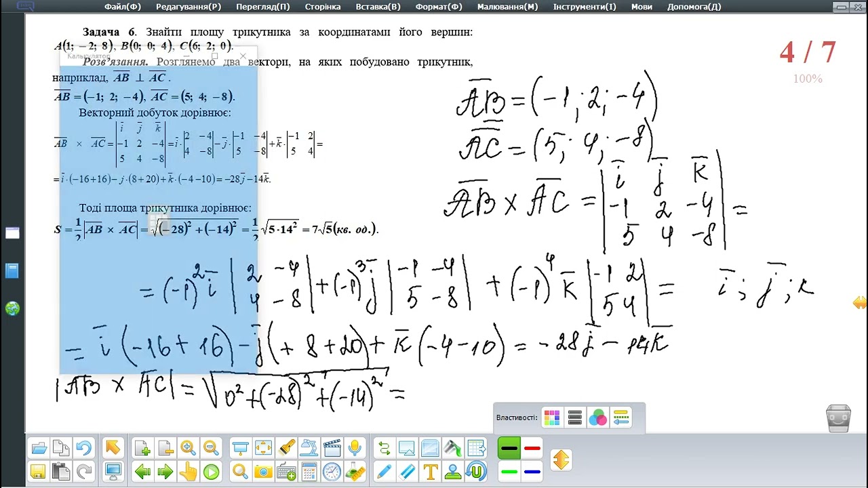Zoom out with the minus magnifier

[x=211, y=448]
